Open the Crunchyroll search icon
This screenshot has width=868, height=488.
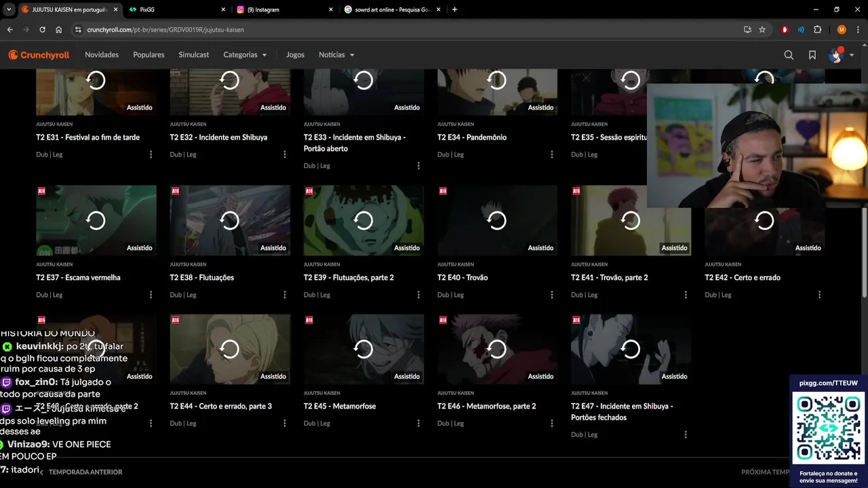[789, 55]
